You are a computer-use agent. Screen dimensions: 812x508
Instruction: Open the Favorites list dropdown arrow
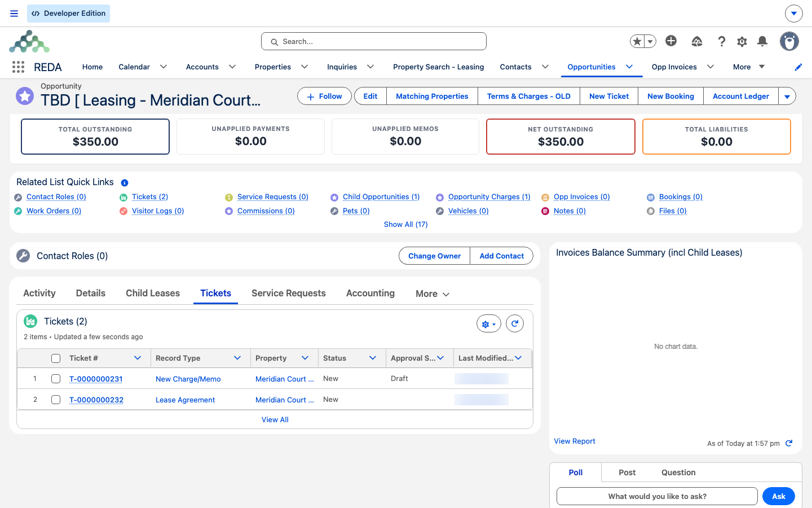[x=650, y=41]
